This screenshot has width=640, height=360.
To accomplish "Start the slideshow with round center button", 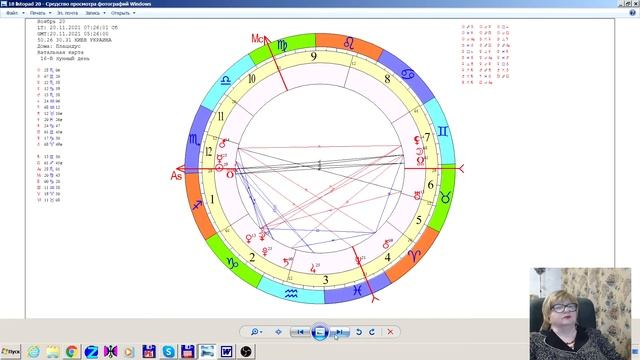I will pyautogui.click(x=320, y=332).
